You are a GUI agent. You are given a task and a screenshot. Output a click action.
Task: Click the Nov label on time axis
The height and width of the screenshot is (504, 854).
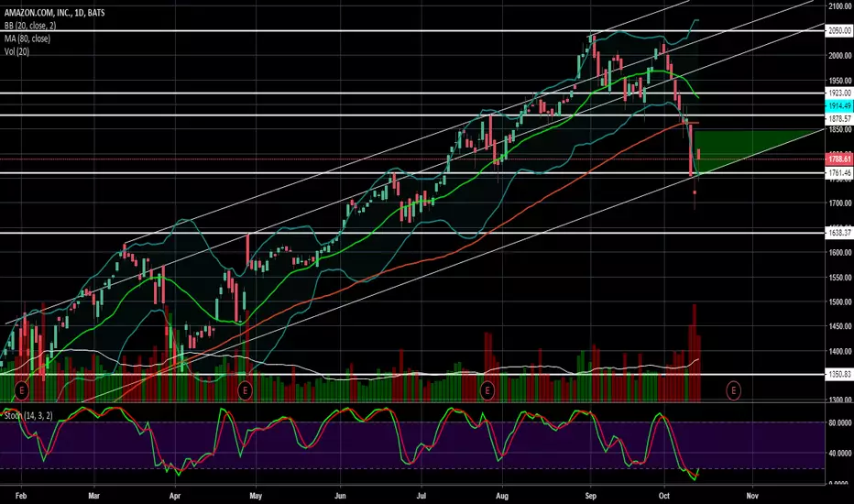coord(752,496)
